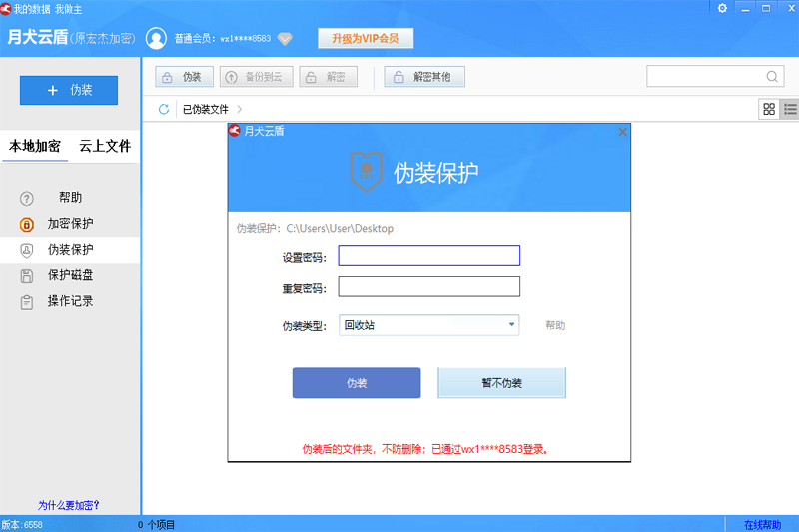The image size is (799, 532).
Task: Click the 设置密码 input field
Action: tap(428, 256)
